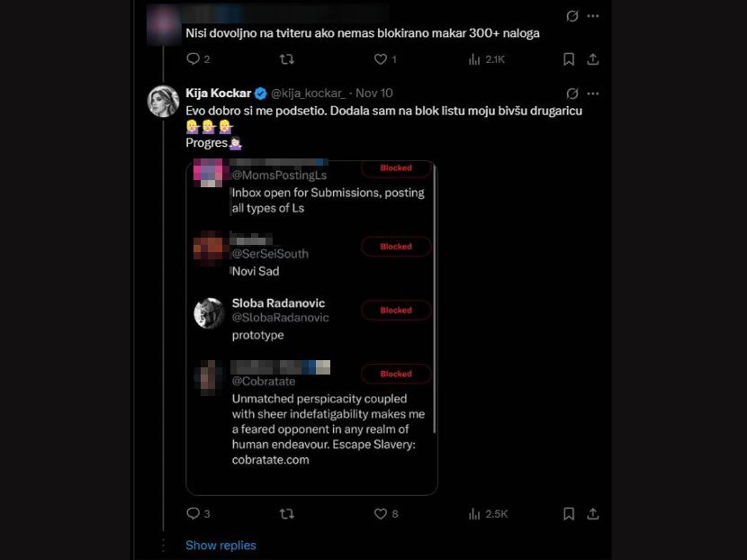Share Kija Kockar's tweet

coord(593,514)
